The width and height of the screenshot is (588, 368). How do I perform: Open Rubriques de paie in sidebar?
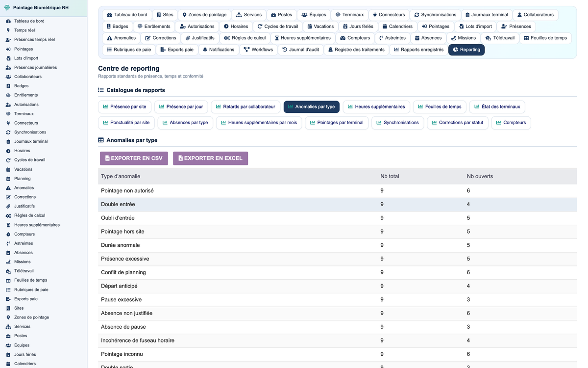coord(44,290)
